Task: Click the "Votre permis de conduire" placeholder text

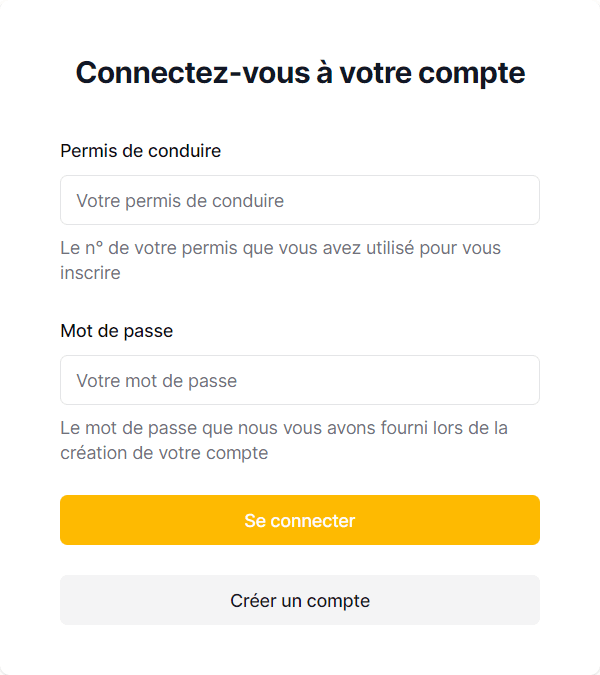Action: 180,201
